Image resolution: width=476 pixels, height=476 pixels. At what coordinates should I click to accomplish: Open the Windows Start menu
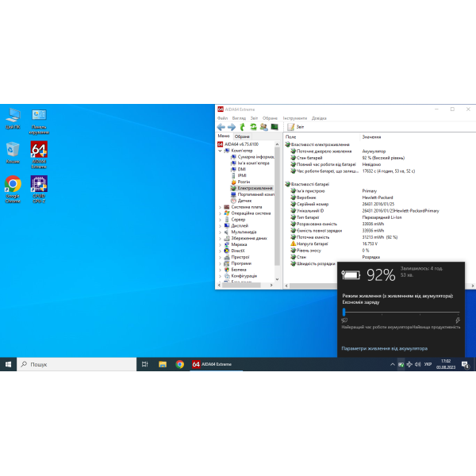(x=8, y=364)
